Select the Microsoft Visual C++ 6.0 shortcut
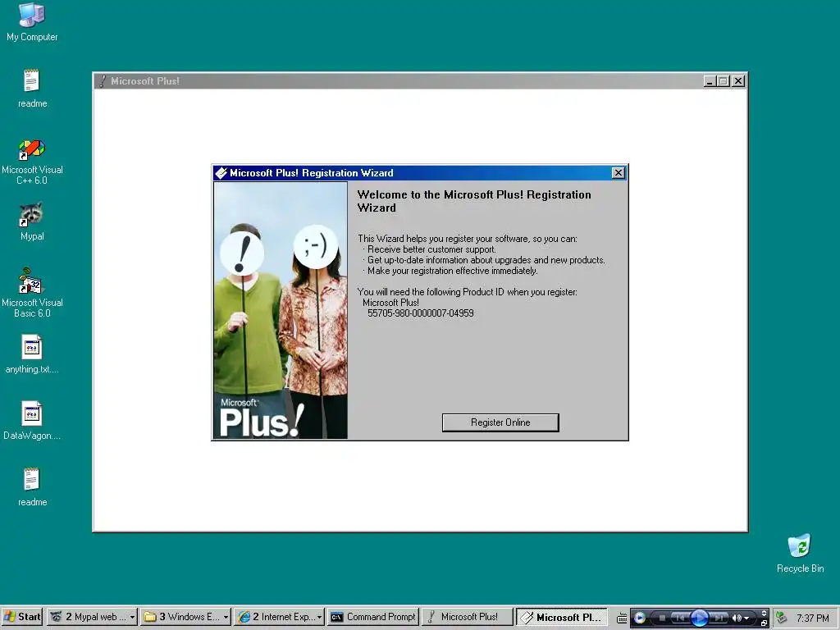Image resolution: width=840 pixels, height=630 pixels. click(x=32, y=162)
